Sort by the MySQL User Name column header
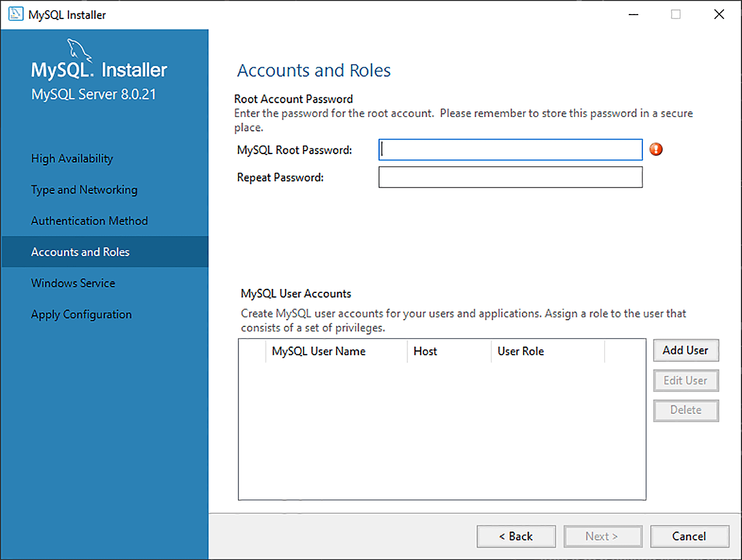Image resolution: width=742 pixels, height=560 pixels. click(x=318, y=351)
